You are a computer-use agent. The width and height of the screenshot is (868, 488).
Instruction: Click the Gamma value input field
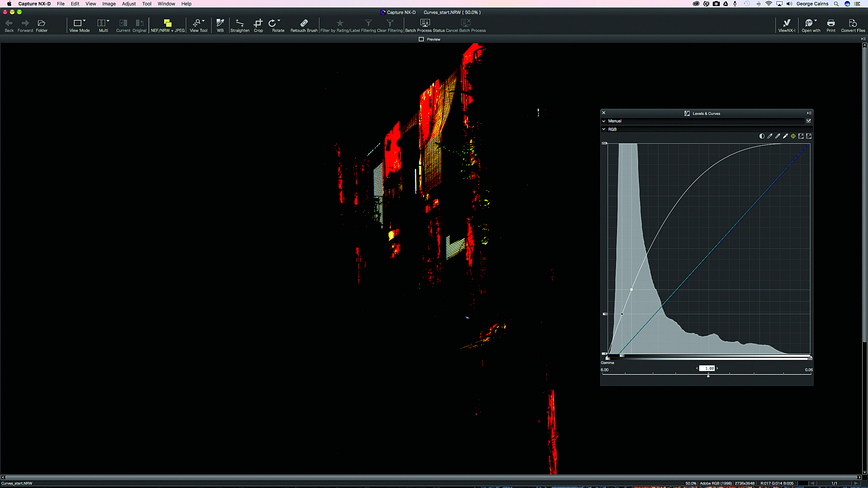707,368
